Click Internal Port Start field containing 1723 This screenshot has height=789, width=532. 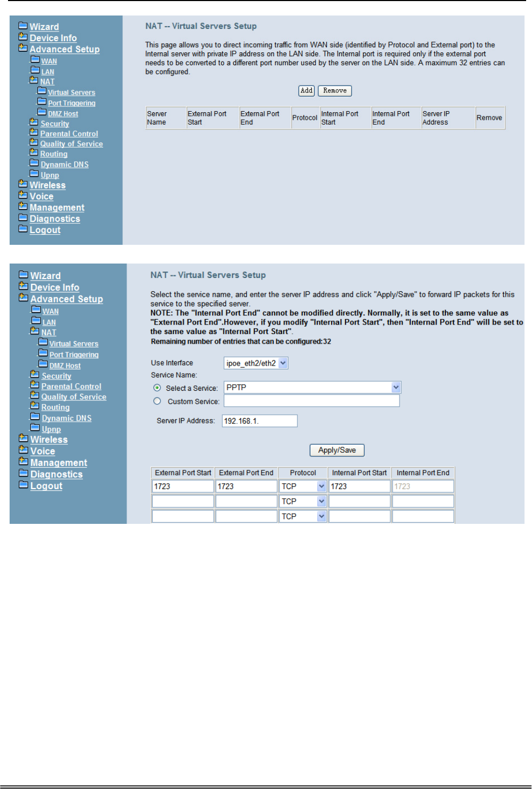coord(359,486)
